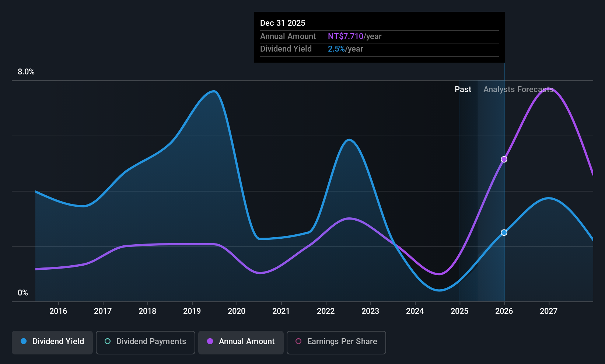Click the 2026 x-axis label

(504, 311)
